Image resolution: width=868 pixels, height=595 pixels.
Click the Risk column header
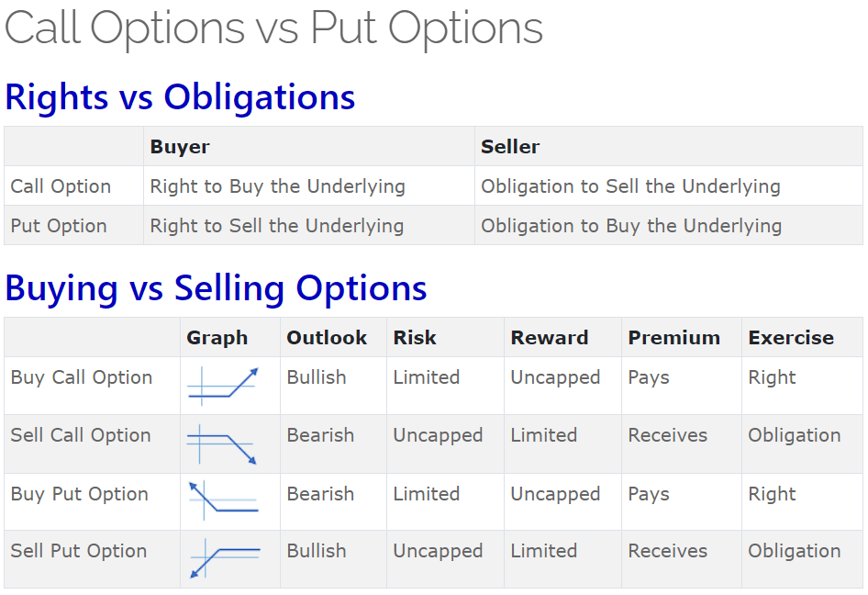point(414,338)
